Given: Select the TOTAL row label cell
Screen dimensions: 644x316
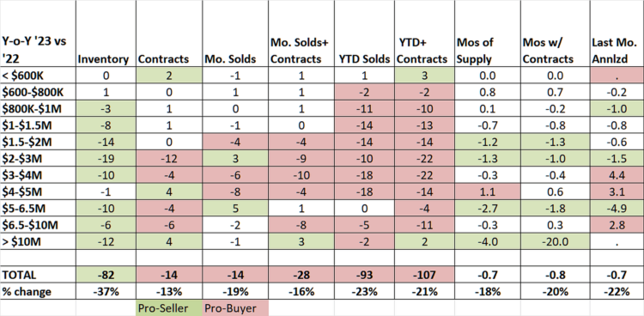Looking at the screenshot, I should tap(38, 275).
